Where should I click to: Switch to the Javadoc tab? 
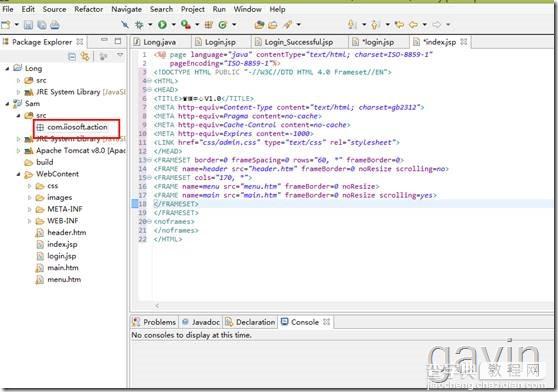click(x=200, y=322)
